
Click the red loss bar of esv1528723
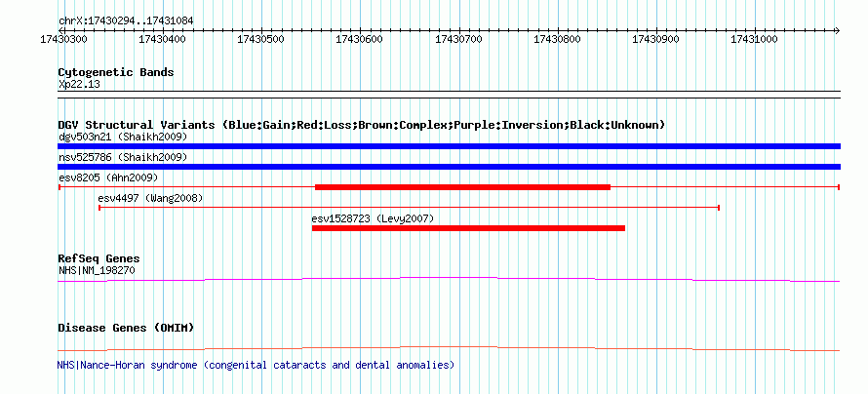pyautogui.click(x=468, y=228)
